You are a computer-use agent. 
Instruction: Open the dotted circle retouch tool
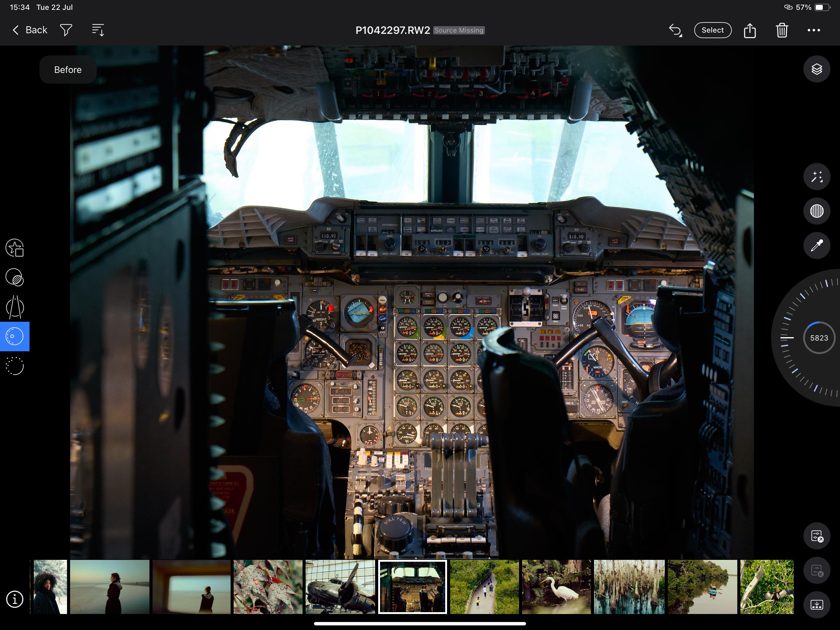point(14,366)
